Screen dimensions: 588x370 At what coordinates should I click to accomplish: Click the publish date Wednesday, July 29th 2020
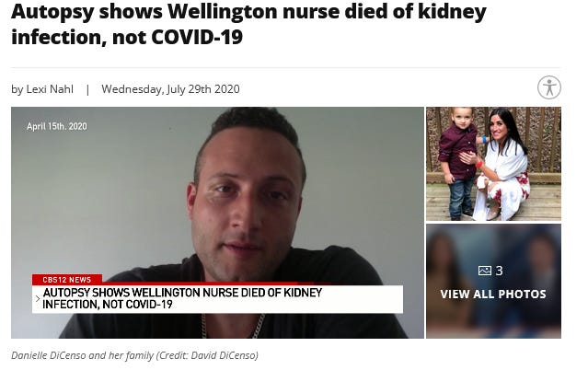click(x=170, y=89)
